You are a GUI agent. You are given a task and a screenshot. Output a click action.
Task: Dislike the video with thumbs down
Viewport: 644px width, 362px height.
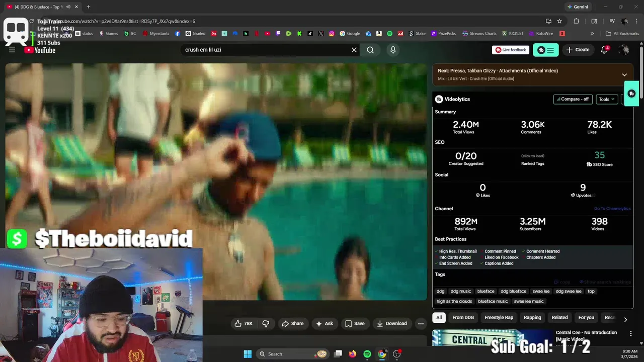pos(266,324)
